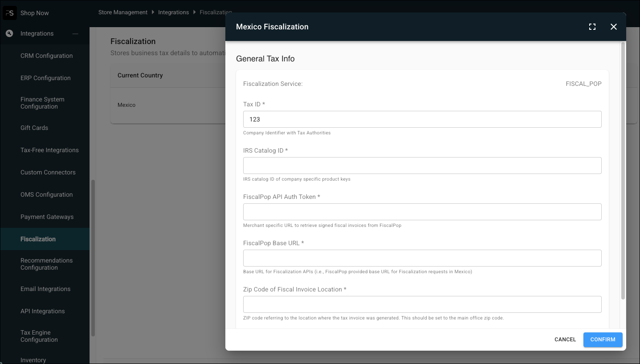Focus Zip Code of Fiscal Invoice Location field
Screen dimensions: 640x364
(422, 304)
